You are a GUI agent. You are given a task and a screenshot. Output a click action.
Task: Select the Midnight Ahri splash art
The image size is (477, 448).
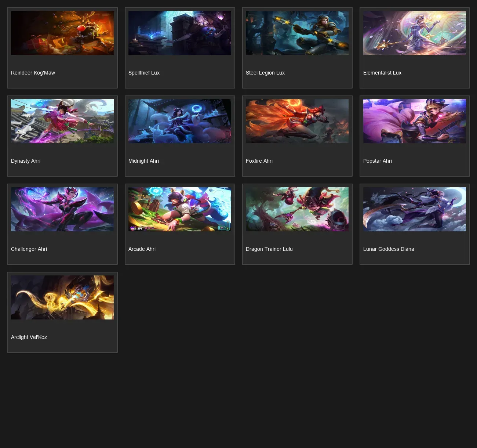(x=180, y=121)
